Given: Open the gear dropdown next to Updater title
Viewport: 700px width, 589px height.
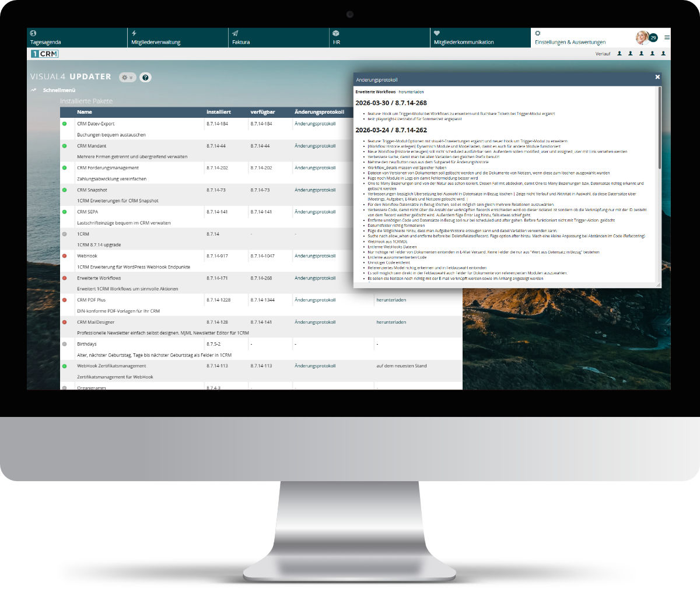Looking at the screenshot, I should 127,77.
